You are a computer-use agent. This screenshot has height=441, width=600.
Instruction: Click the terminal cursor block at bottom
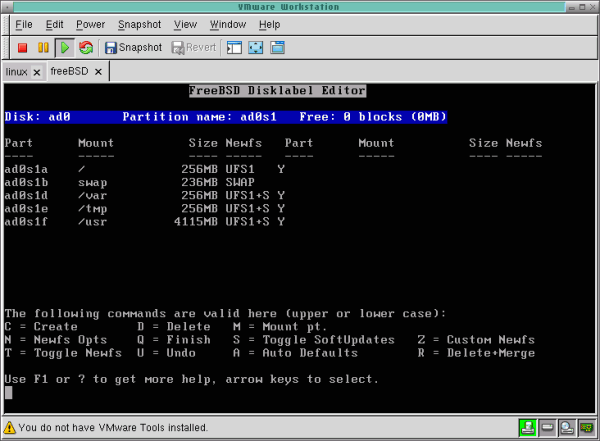[8, 392]
